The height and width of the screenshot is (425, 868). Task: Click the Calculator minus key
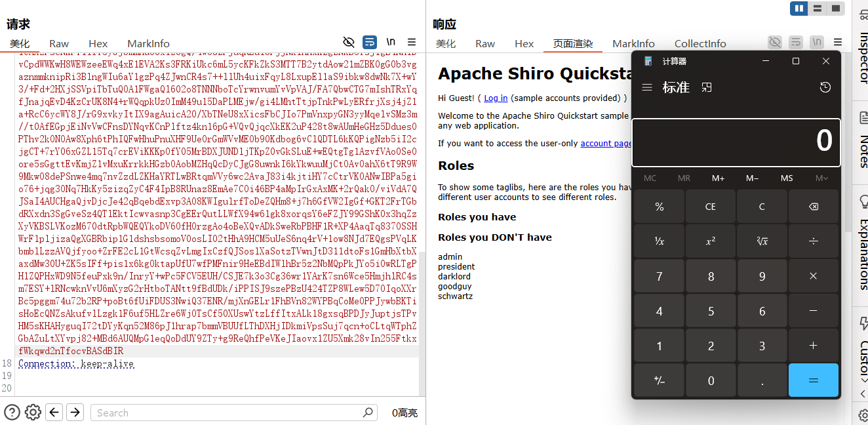[813, 311]
